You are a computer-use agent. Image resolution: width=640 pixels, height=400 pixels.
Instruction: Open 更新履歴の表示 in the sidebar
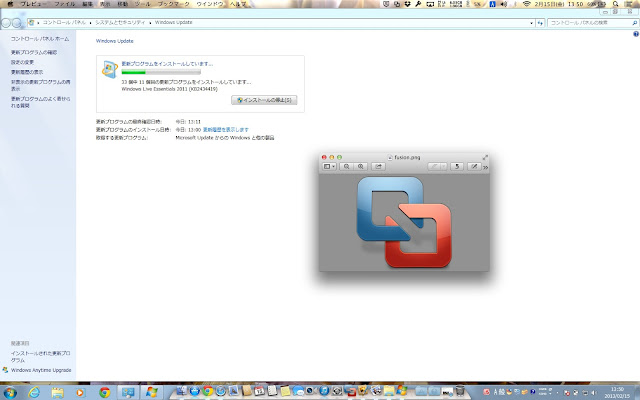(x=27, y=72)
